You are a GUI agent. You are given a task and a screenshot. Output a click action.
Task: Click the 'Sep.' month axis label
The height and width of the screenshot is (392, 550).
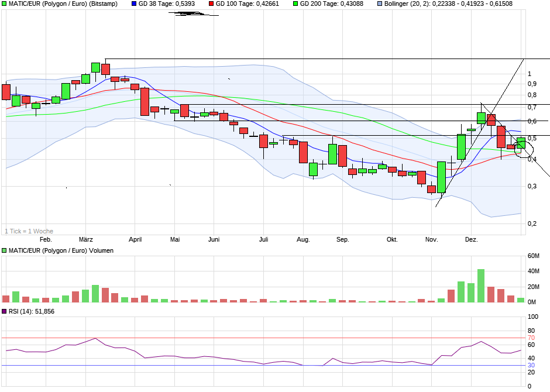pyautogui.click(x=343, y=239)
